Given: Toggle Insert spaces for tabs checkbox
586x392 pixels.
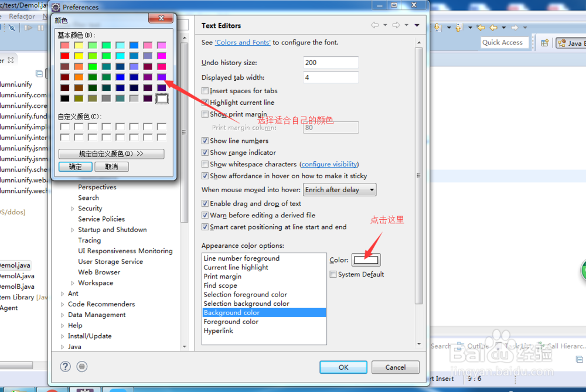Looking at the screenshot, I should pyautogui.click(x=205, y=91).
